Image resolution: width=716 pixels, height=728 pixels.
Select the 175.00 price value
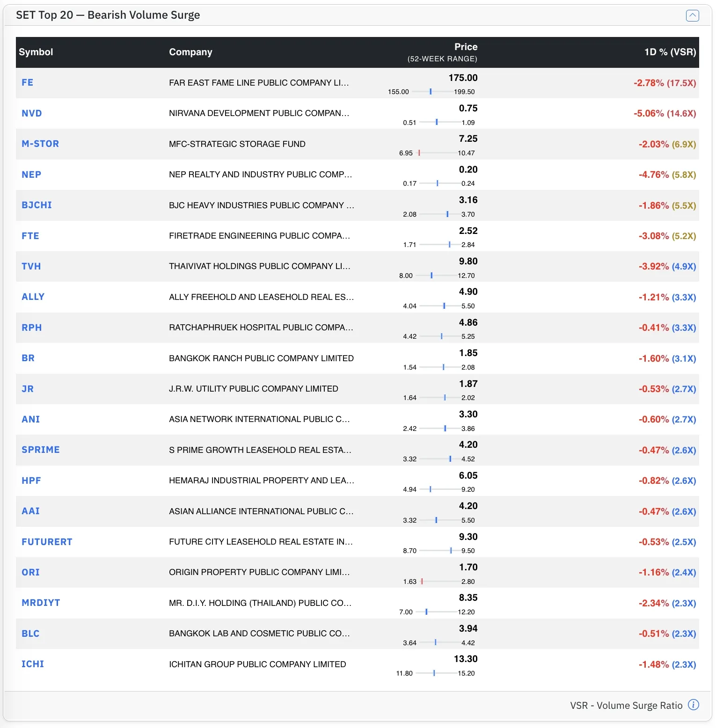tap(463, 78)
